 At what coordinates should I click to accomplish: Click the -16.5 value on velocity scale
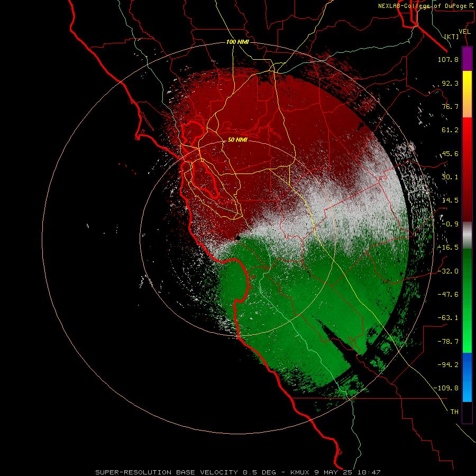(448, 248)
